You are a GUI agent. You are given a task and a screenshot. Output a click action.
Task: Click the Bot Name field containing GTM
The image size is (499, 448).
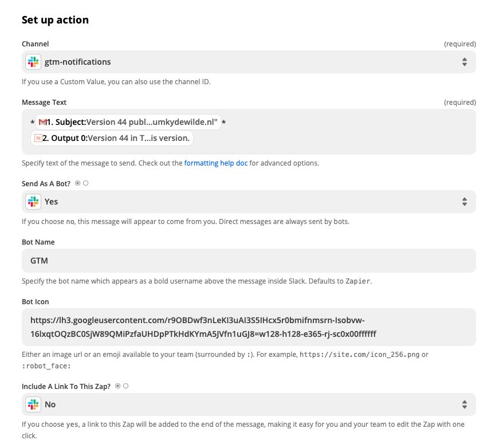click(249, 261)
